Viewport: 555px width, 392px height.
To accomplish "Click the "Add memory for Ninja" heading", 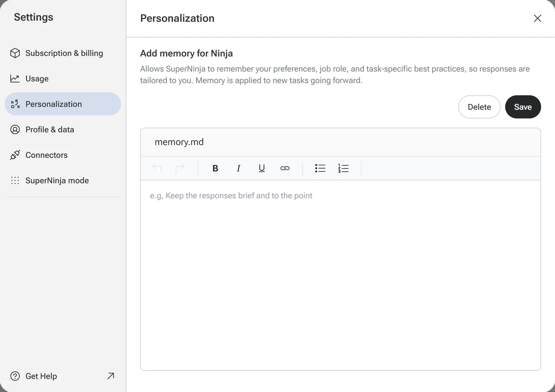I will point(186,53).
